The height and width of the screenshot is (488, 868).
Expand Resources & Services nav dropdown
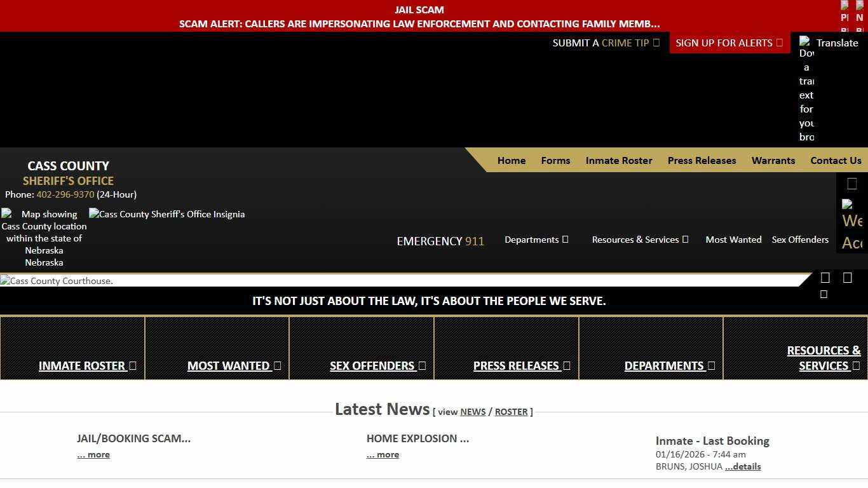point(640,240)
